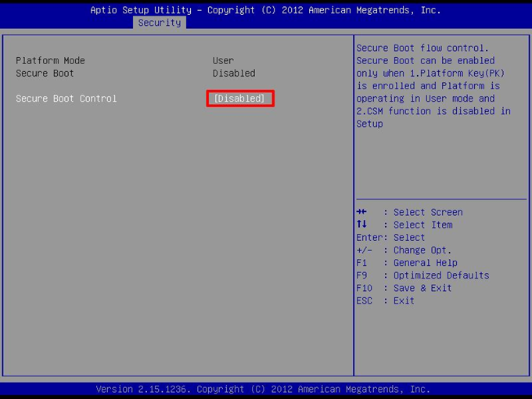Viewport: 532px width, 399px height.
Task: Click the 'Optimized Defaults' F9 entry
Action: (x=441, y=275)
